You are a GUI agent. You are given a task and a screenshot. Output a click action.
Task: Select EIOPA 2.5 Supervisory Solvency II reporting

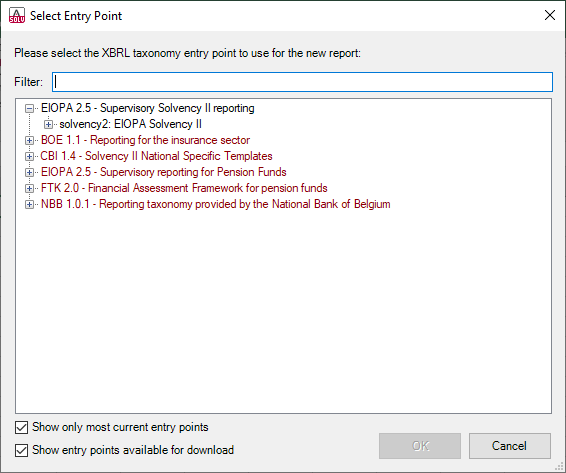click(148, 108)
